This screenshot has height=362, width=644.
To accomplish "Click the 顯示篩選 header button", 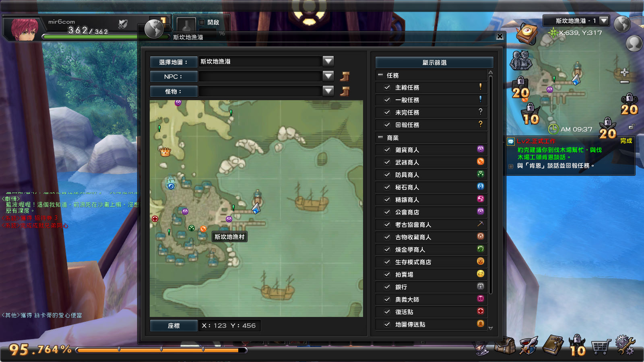I will (434, 62).
